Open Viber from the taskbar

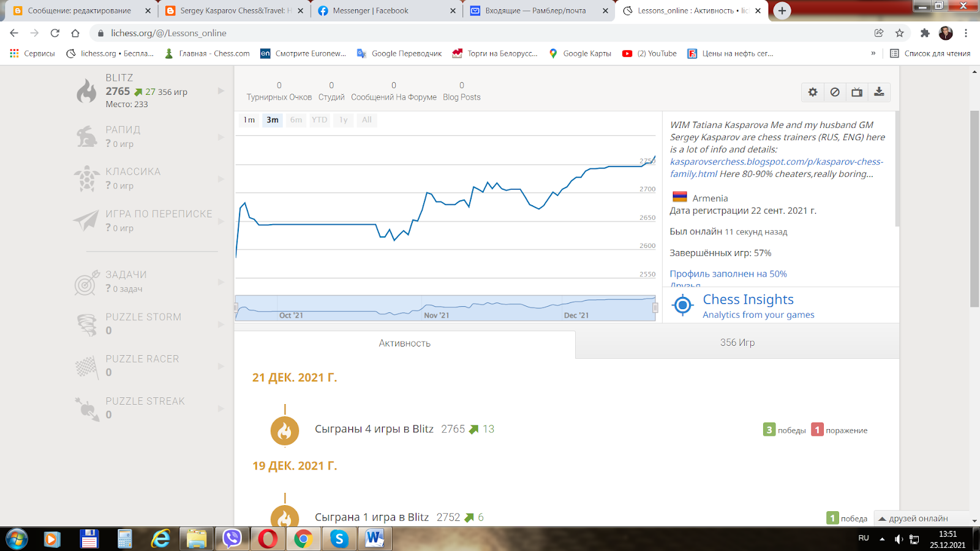tap(232, 539)
